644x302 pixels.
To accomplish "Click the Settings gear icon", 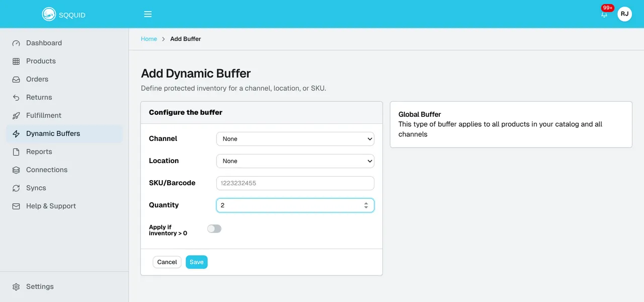I will click(x=16, y=287).
